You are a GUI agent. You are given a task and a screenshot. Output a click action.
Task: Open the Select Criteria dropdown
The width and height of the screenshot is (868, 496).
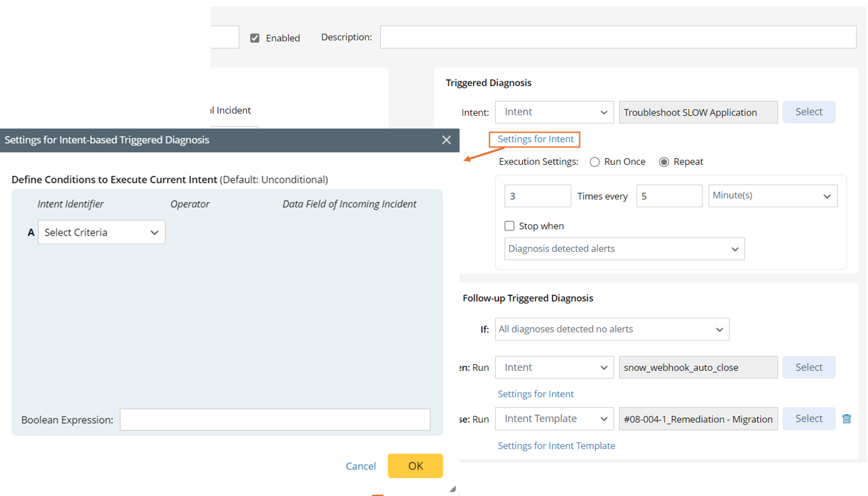coord(102,233)
